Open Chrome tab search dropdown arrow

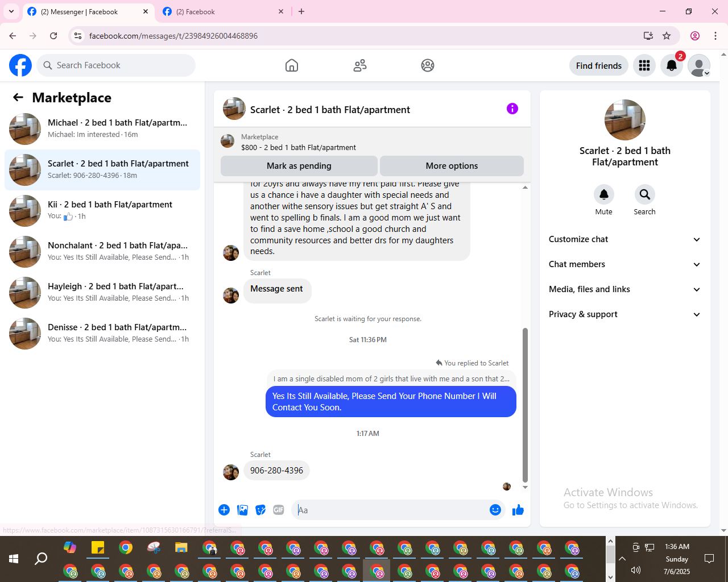pyautogui.click(x=11, y=11)
